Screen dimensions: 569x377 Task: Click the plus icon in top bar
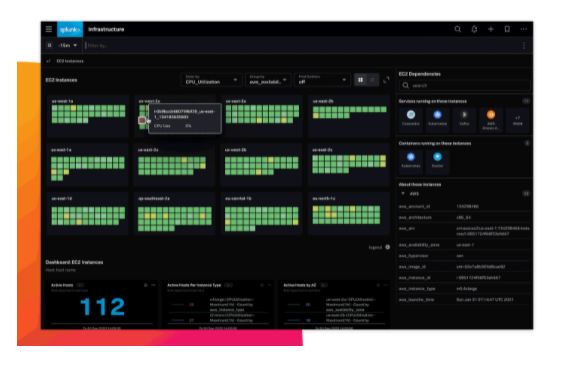click(x=491, y=29)
